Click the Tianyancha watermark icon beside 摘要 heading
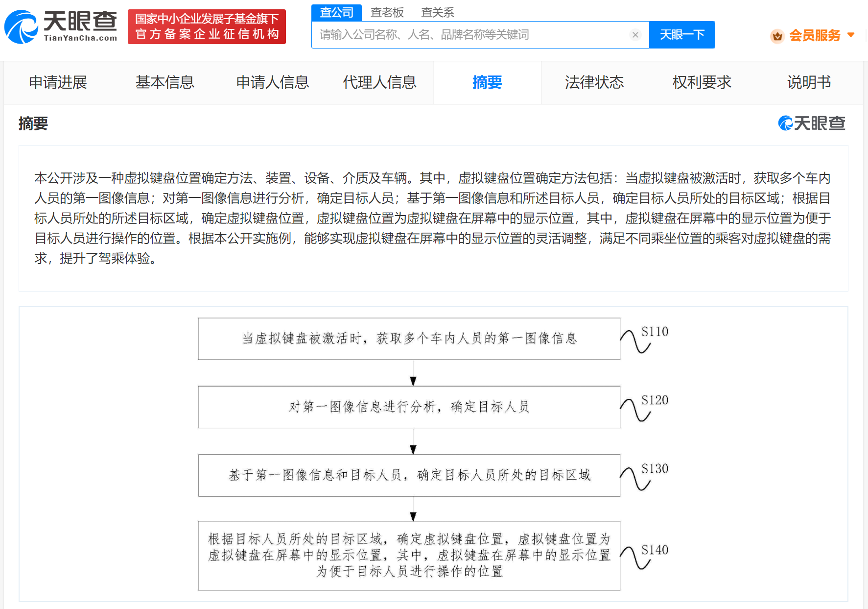 pyautogui.click(x=785, y=123)
